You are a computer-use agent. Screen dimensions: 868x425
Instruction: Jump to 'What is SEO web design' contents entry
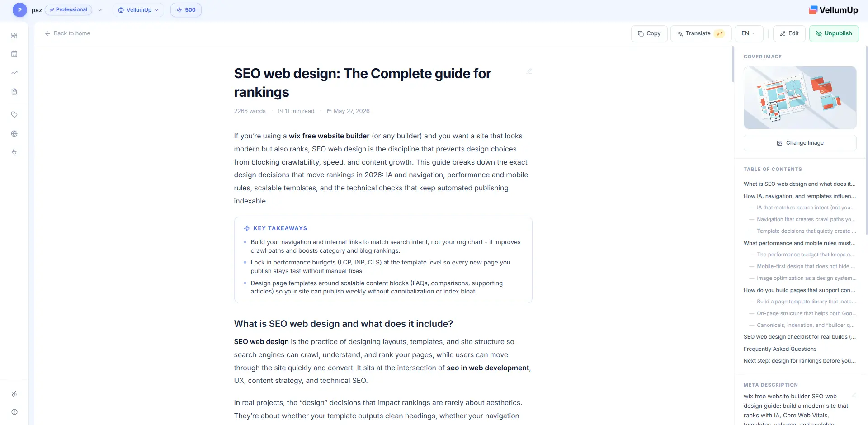coord(800,184)
